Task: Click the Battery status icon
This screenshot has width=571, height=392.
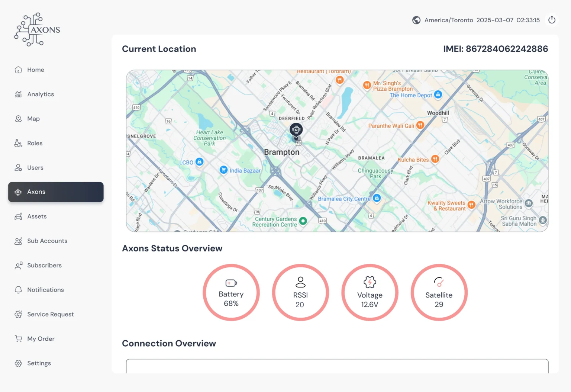Action: 231,283
